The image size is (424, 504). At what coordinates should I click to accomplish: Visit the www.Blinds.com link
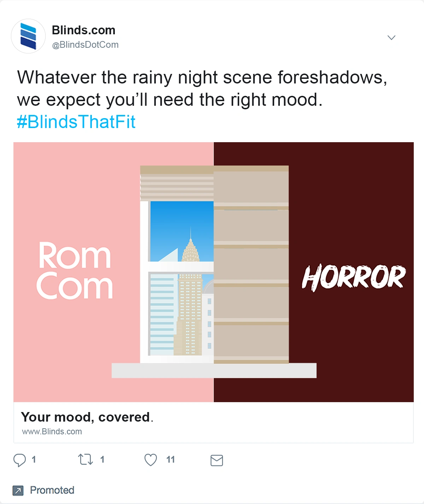pos(52,431)
